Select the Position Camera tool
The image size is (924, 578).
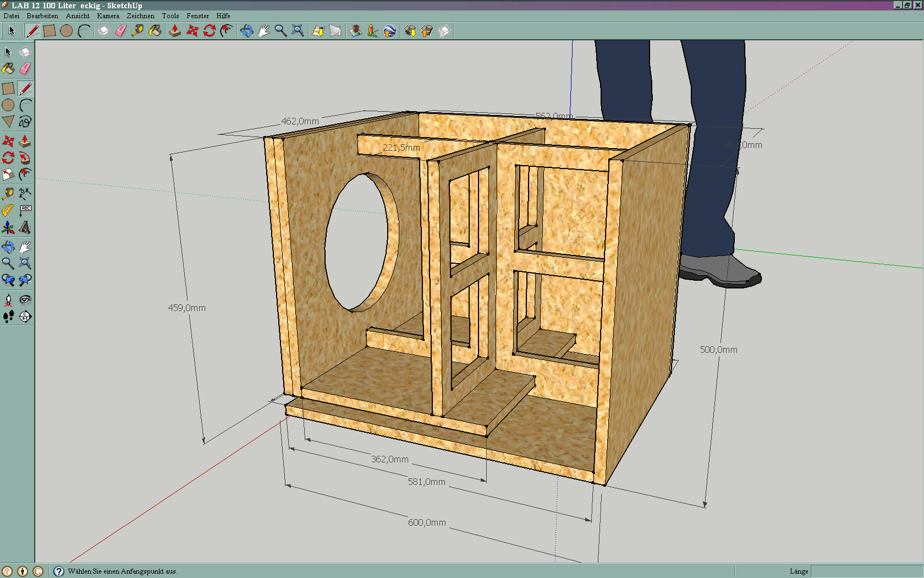8,299
